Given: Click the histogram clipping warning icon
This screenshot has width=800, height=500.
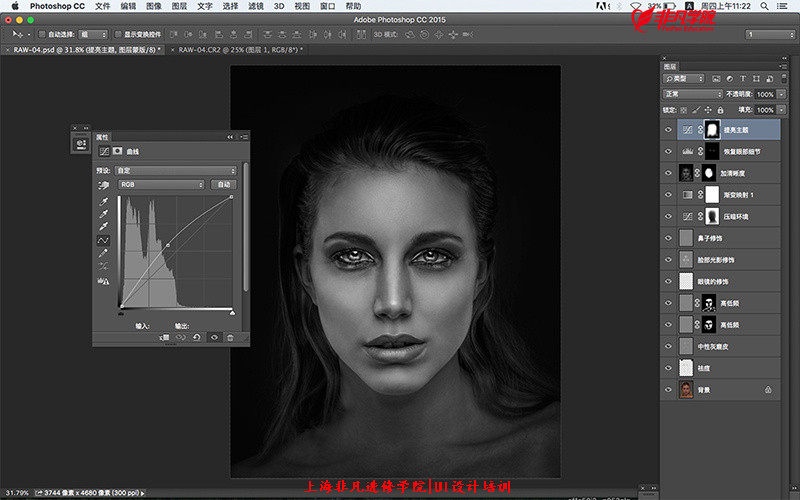Looking at the screenshot, I should coord(103,281).
